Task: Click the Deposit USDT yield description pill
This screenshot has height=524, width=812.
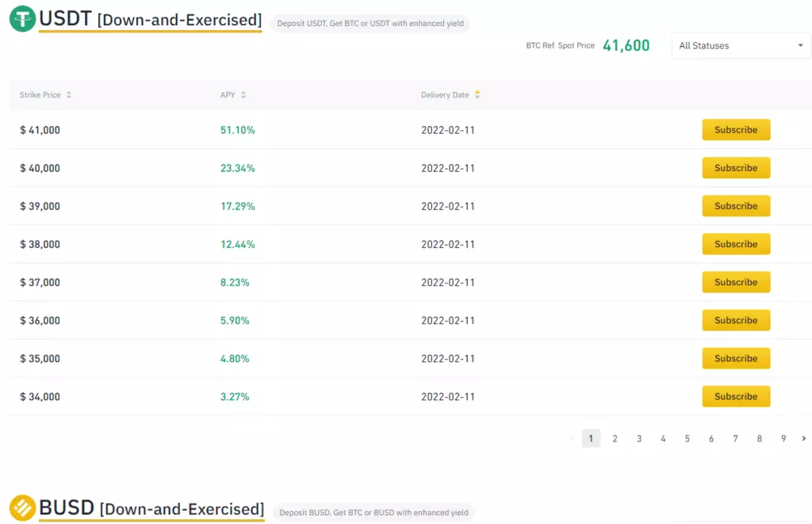Action: click(370, 23)
